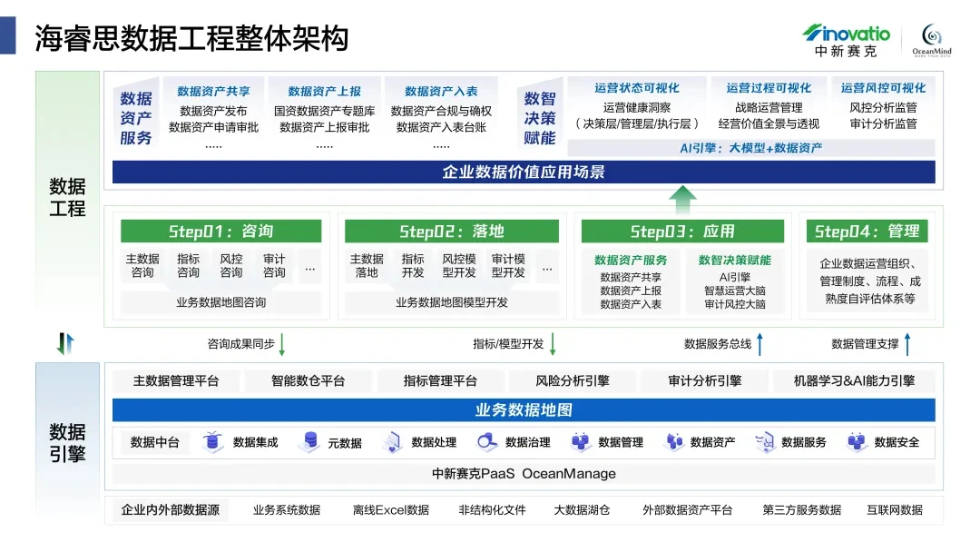The height and width of the screenshot is (552, 980).
Task: Select the Step04：管理 header
Action: pos(867,232)
